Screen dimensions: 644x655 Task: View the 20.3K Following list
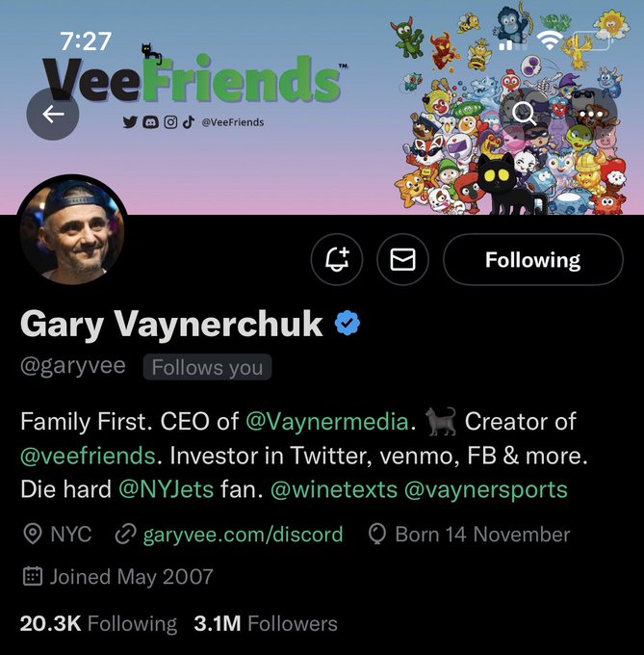(x=98, y=623)
